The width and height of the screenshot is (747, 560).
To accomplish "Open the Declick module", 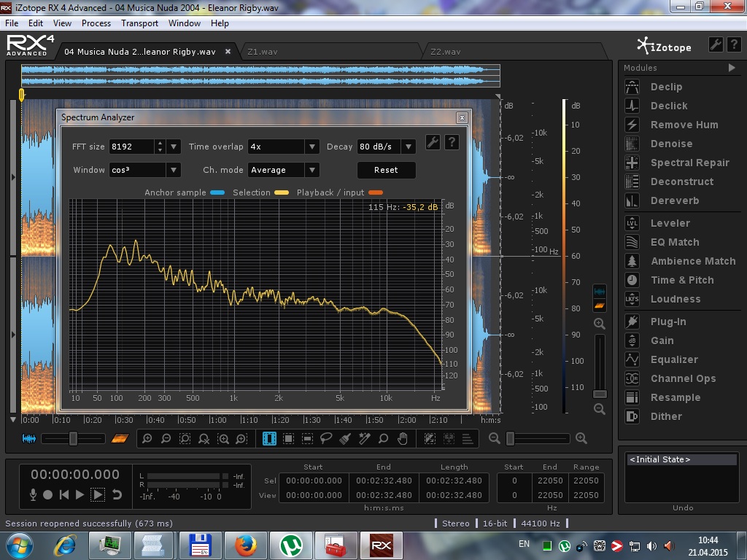I will (x=669, y=106).
